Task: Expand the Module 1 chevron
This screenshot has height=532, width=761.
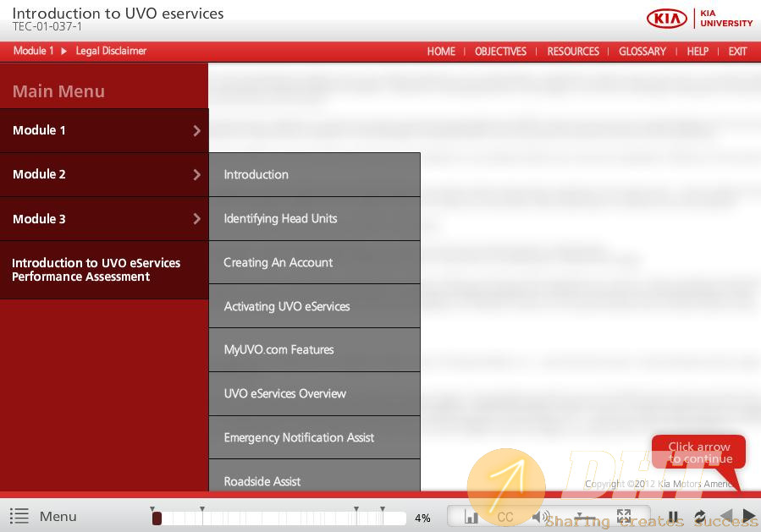Action: pyautogui.click(x=196, y=130)
